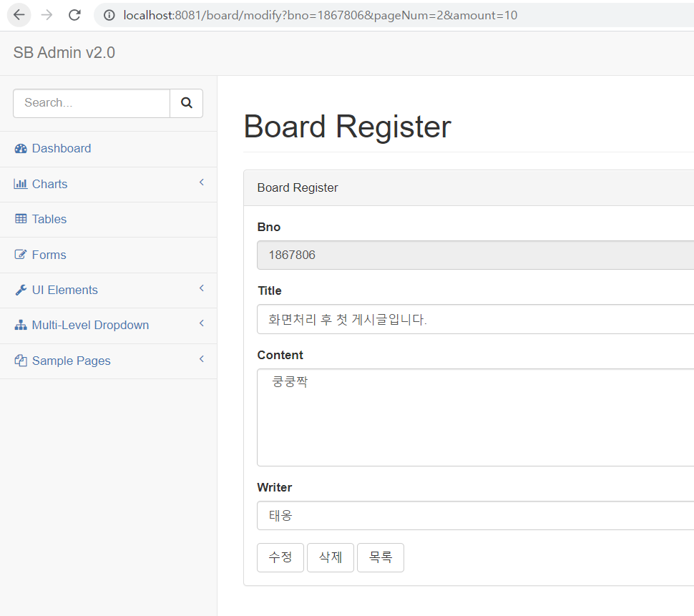Click the Dashboard gauge icon
This screenshot has height=616, width=694.
tap(21, 148)
